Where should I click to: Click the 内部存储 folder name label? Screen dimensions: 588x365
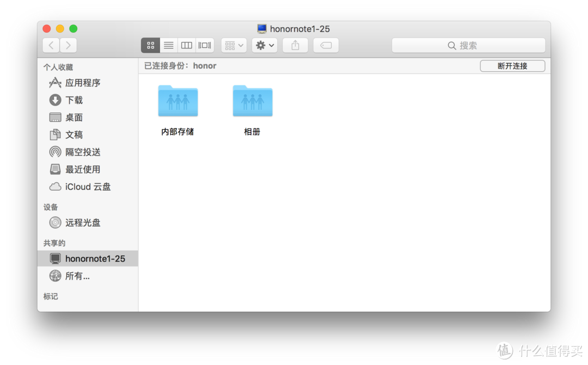click(177, 132)
